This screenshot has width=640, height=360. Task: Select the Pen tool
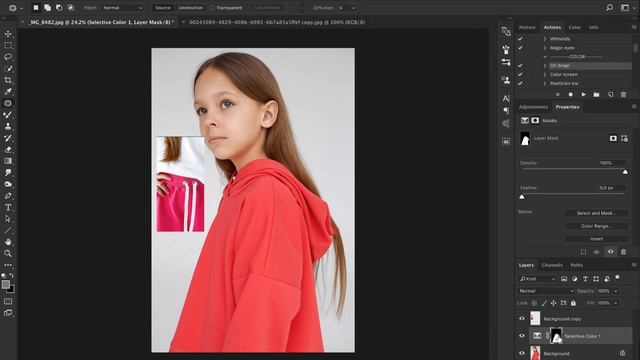[x=8, y=196]
